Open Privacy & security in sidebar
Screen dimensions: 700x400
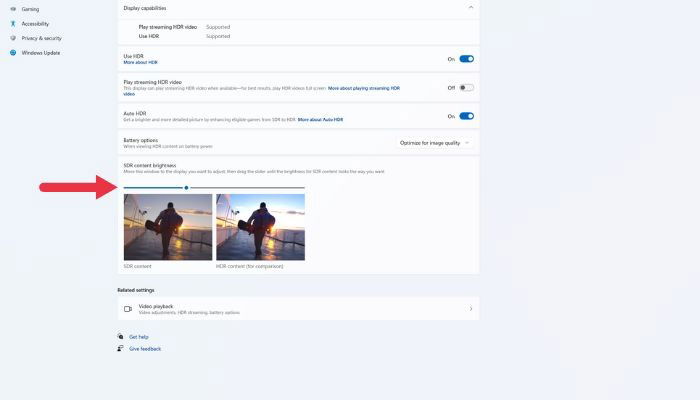point(42,38)
